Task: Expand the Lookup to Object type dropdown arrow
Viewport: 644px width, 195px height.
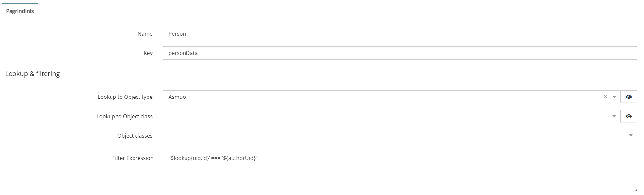Action: pyautogui.click(x=614, y=97)
